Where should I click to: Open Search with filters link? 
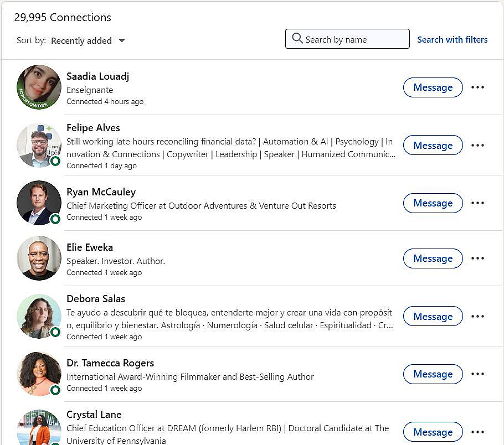pos(452,39)
